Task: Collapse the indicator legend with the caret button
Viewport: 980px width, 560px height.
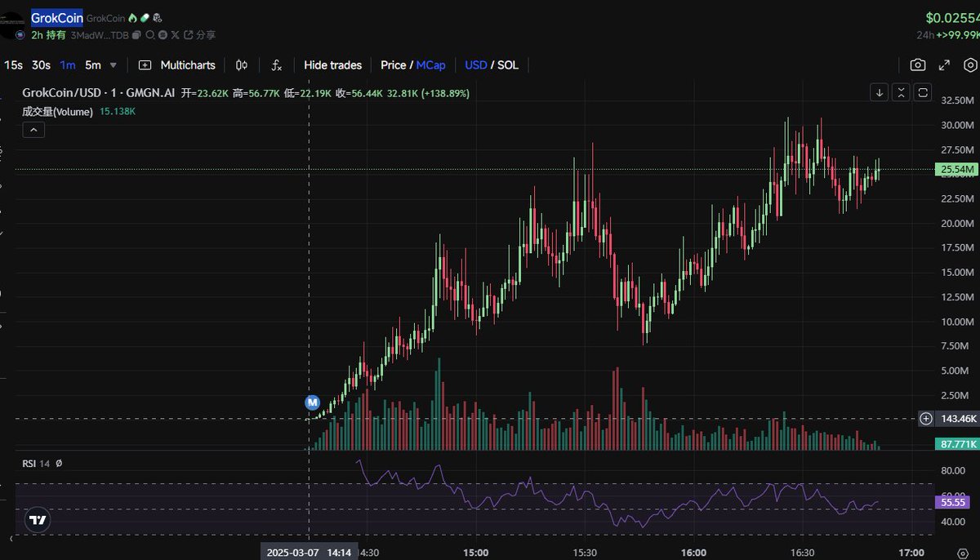Action: point(33,131)
